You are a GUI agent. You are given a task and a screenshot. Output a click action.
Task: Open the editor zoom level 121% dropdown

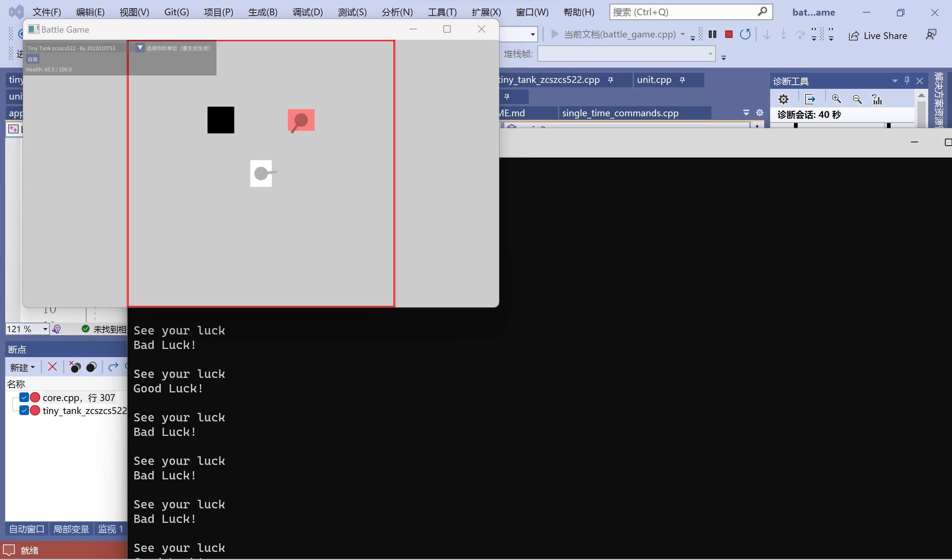(44, 329)
